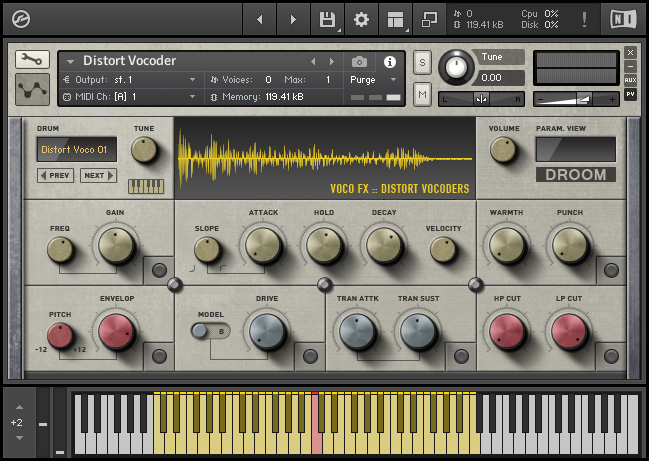Click the exclamation panic/warning icon
649x461 pixels.
coord(584,19)
